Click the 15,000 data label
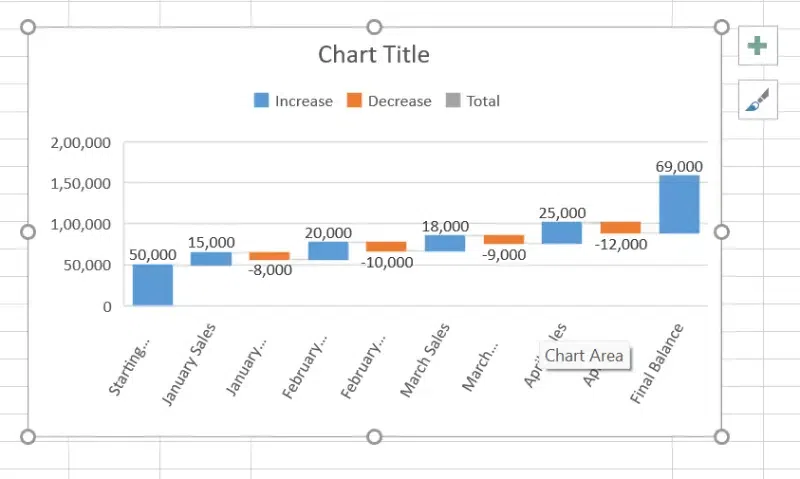800x479 pixels. [x=211, y=242]
